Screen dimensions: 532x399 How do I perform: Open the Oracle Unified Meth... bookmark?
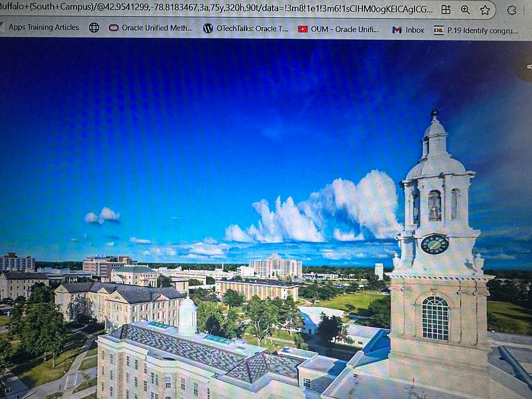click(x=151, y=28)
